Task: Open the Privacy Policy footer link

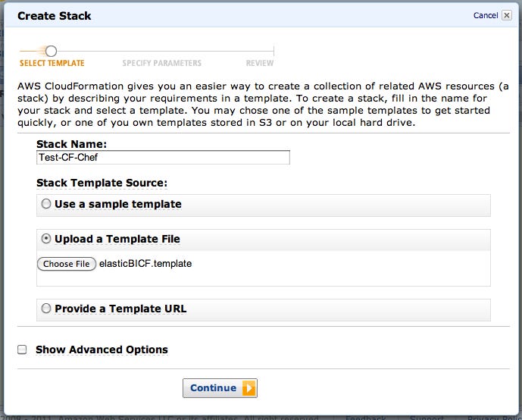Action: [492, 416]
